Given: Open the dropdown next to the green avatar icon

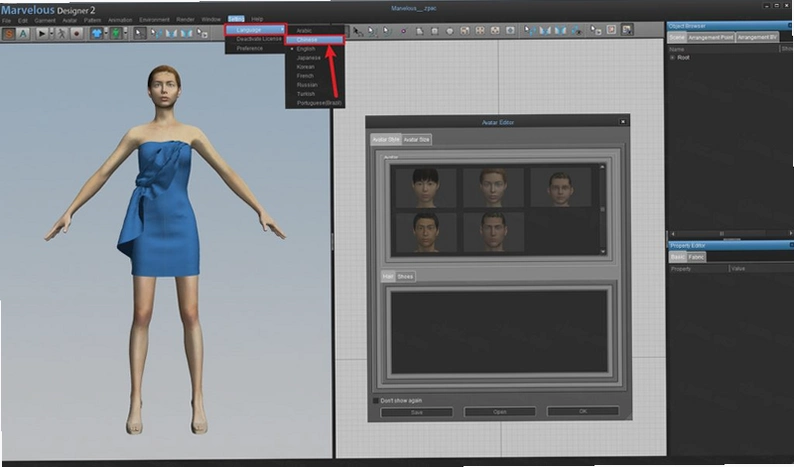Looking at the screenshot, I should pos(126,33).
